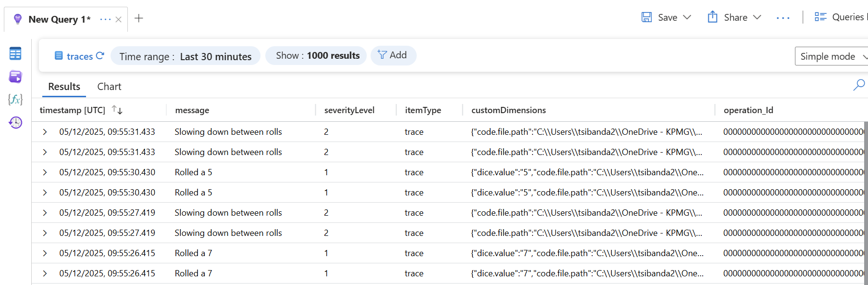This screenshot has width=868, height=285.
Task: Open the functions (fx) sidebar icon
Action: (15, 100)
